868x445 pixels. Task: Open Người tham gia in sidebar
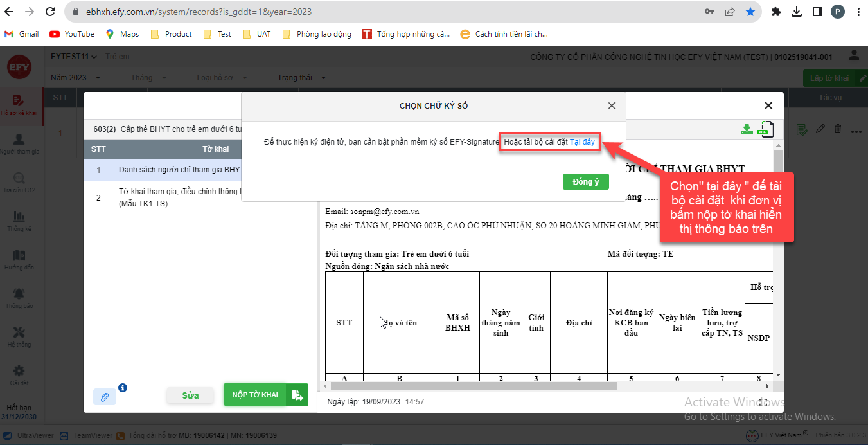pyautogui.click(x=19, y=143)
